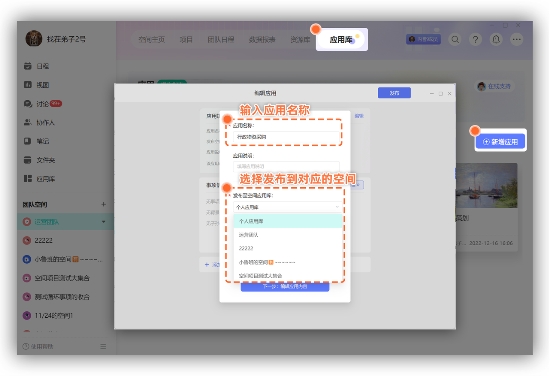This screenshot has height=376, width=550.
Task: Open the 笔记 notes icon
Action: click(28, 141)
